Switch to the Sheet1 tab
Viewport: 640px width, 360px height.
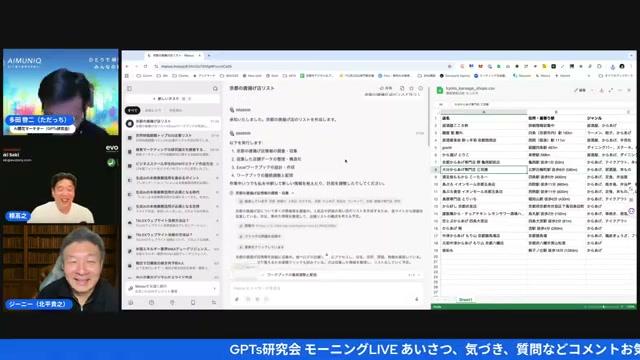click(x=465, y=300)
